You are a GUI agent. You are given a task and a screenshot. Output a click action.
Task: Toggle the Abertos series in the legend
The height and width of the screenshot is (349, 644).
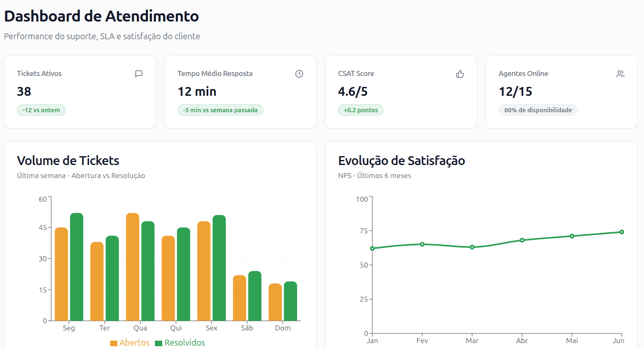tap(130, 343)
